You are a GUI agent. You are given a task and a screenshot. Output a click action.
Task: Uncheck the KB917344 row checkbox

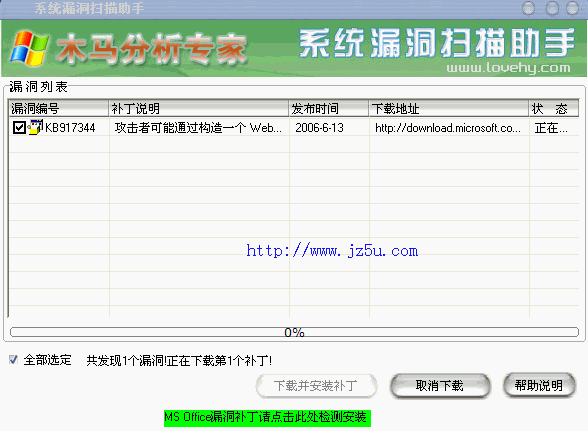(19, 128)
